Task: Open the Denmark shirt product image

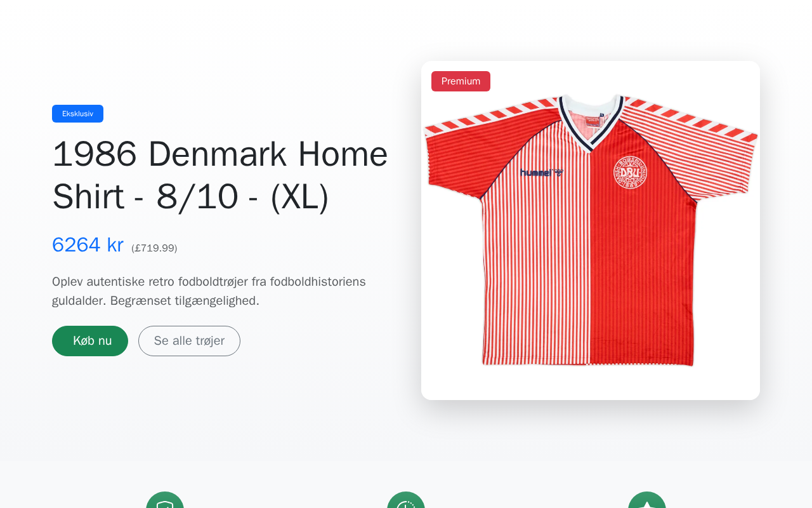Action: 591,231
